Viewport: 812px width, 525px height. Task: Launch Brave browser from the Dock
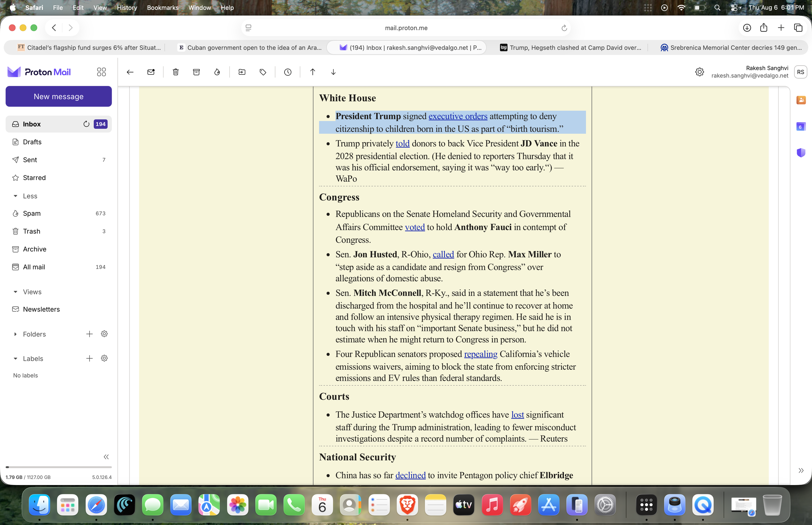[407, 505]
